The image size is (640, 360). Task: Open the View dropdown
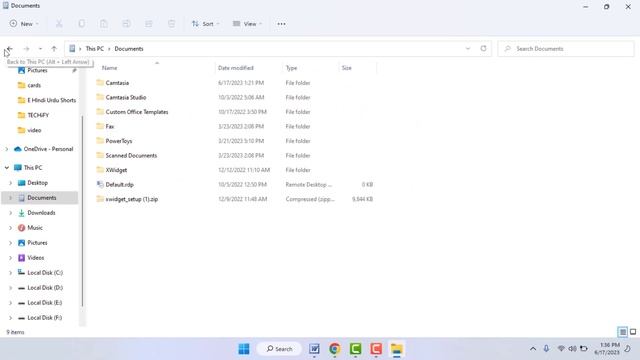click(x=247, y=24)
